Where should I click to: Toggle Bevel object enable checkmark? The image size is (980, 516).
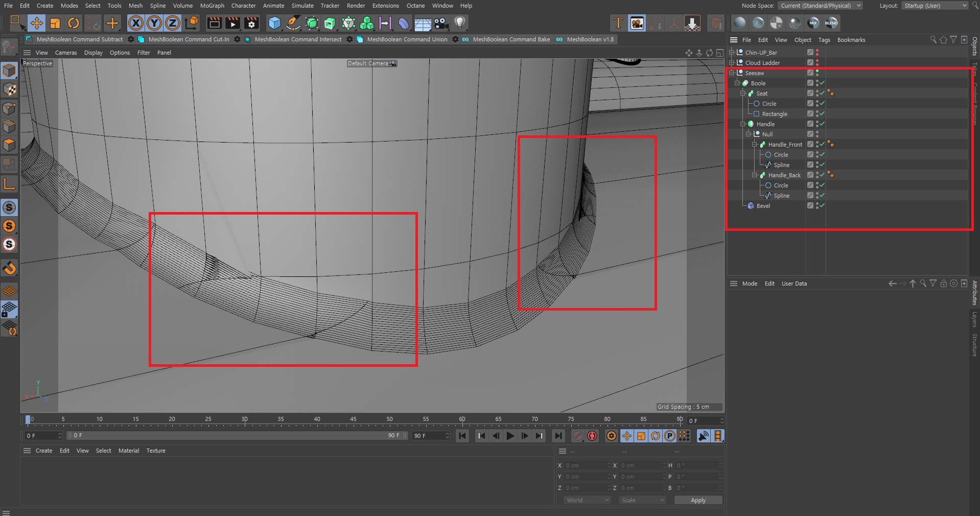coord(822,206)
